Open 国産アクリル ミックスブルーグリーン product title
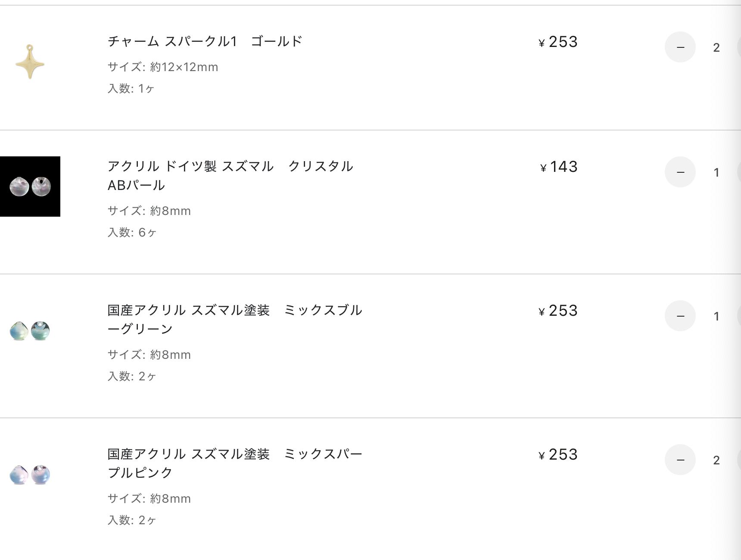 point(235,320)
